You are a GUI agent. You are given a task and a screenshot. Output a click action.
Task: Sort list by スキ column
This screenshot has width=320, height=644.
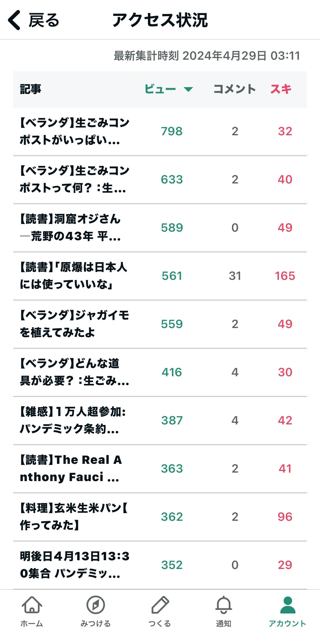281,89
